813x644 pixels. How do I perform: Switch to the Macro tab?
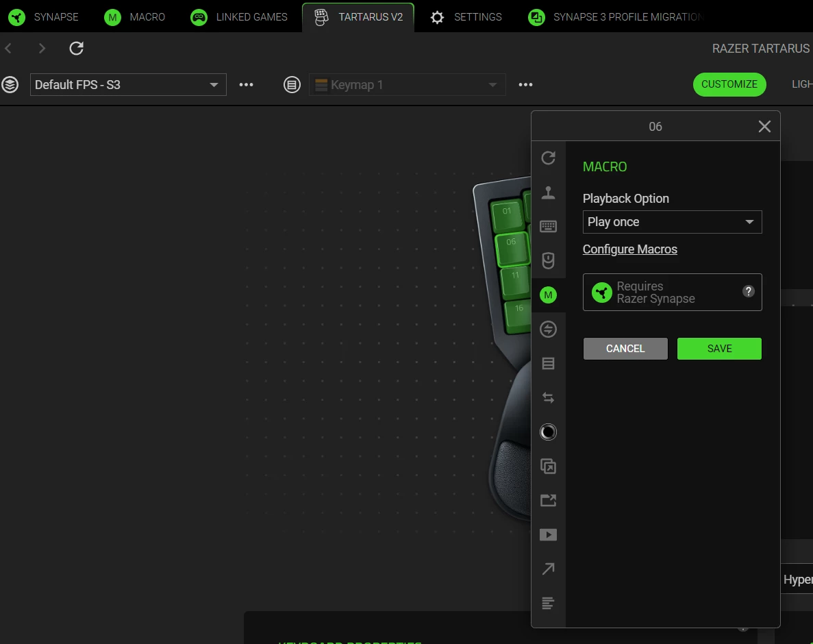(x=135, y=17)
